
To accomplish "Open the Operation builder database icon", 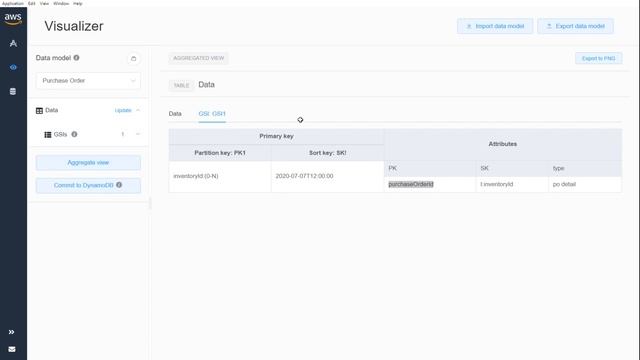I will click(x=13, y=91).
